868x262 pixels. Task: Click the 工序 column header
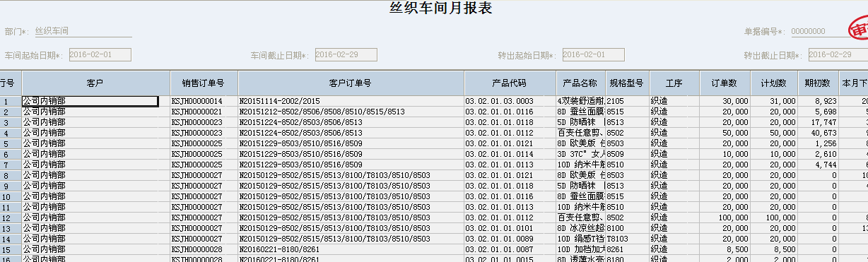pyautogui.click(x=674, y=83)
